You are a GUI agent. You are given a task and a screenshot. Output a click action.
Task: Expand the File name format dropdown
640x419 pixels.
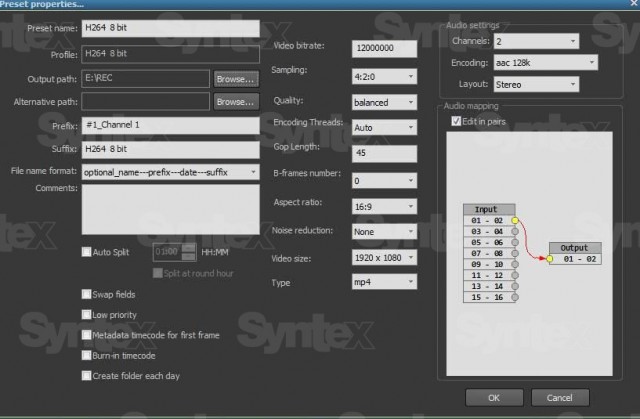170,172
